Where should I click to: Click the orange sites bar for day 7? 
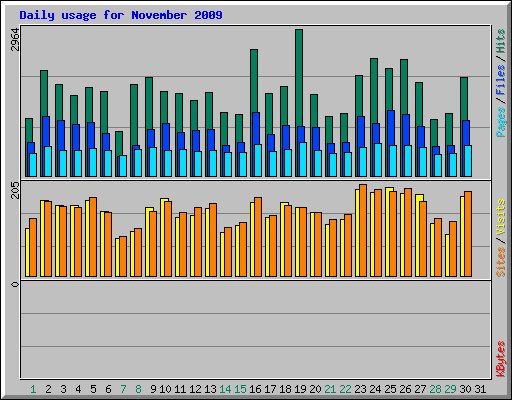pyautogui.click(x=123, y=256)
